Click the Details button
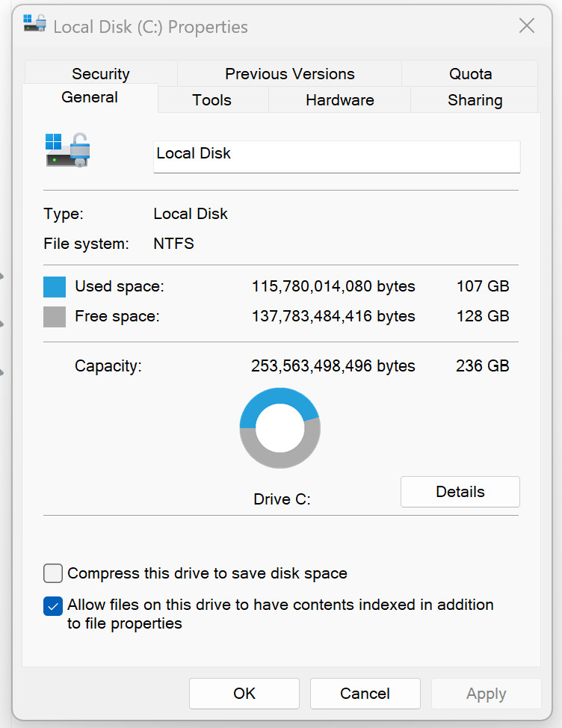The height and width of the screenshot is (728, 562). point(460,492)
